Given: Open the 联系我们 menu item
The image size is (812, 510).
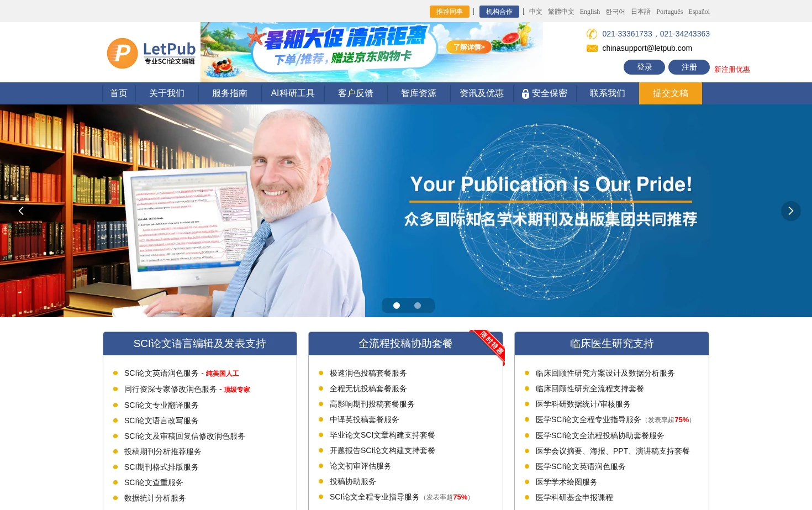Looking at the screenshot, I should click(x=608, y=93).
